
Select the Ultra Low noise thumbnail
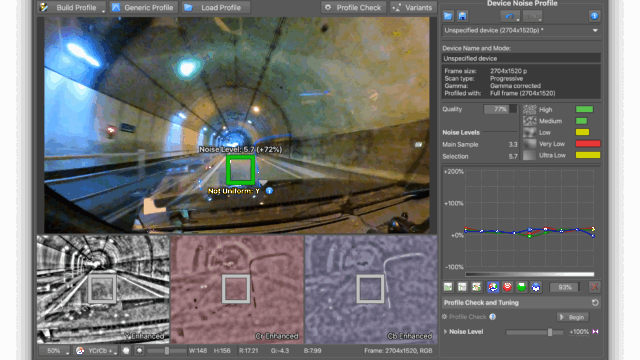point(529,155)
